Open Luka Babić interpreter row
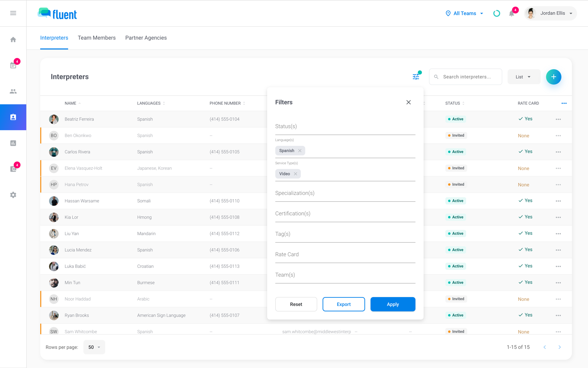This screenshot has width=588, height=368. coord(153,266)
